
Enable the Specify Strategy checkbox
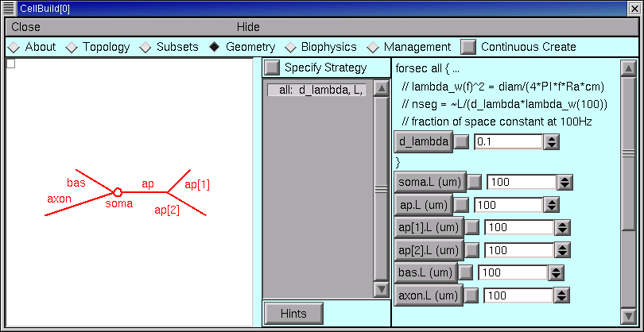tap(273, 68)
